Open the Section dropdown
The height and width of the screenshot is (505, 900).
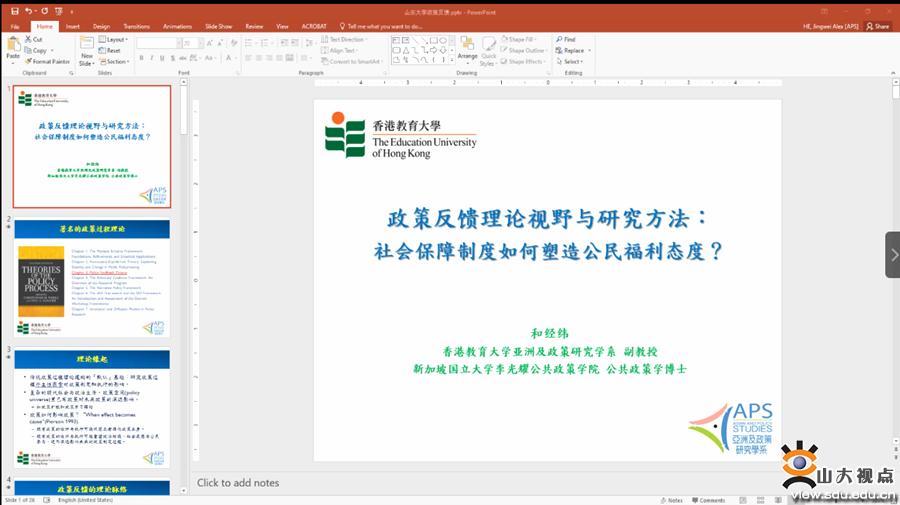[x=114, y=61]
